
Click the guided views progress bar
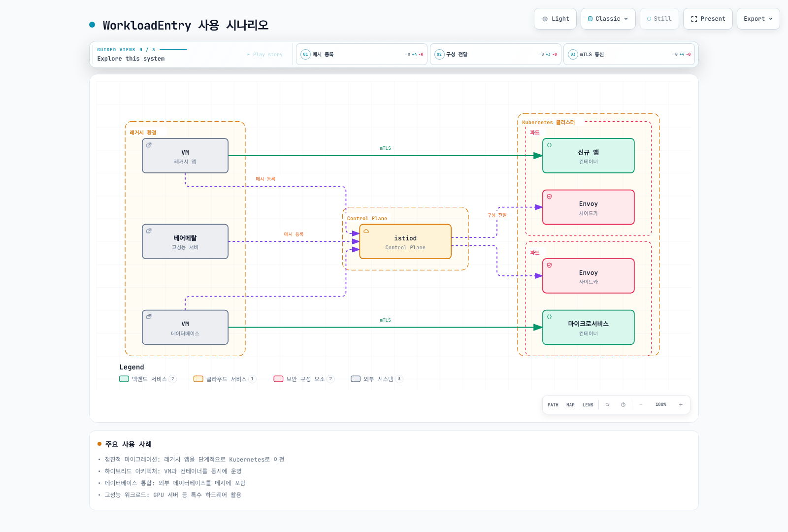[x=173, y=50]
